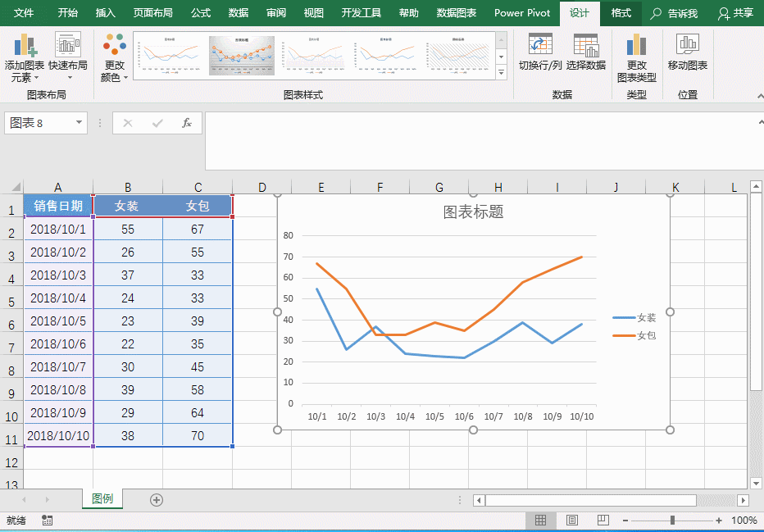Click the New Sheet plus button
This screenshot has width=764, height=532.
[x=156, y=498]
